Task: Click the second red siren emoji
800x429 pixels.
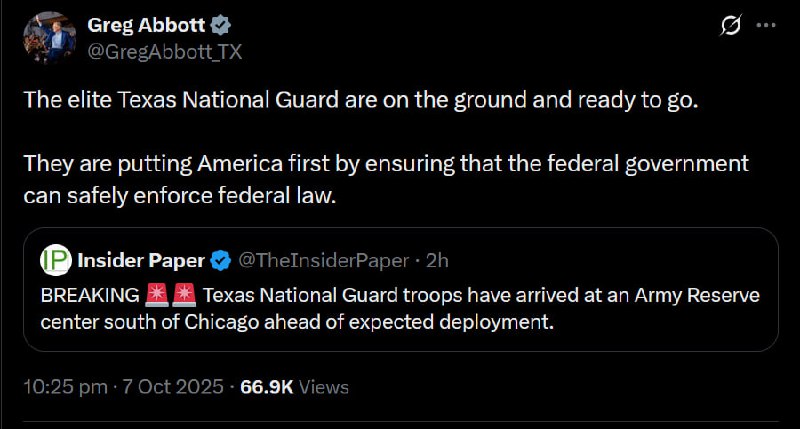Action: pyautogui.click(x=184, y=296)
